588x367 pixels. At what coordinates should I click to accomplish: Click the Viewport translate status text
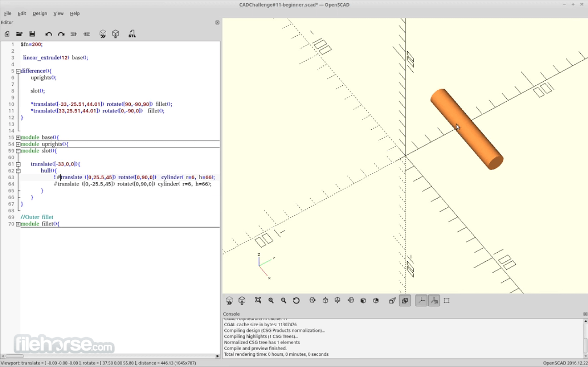98,363
